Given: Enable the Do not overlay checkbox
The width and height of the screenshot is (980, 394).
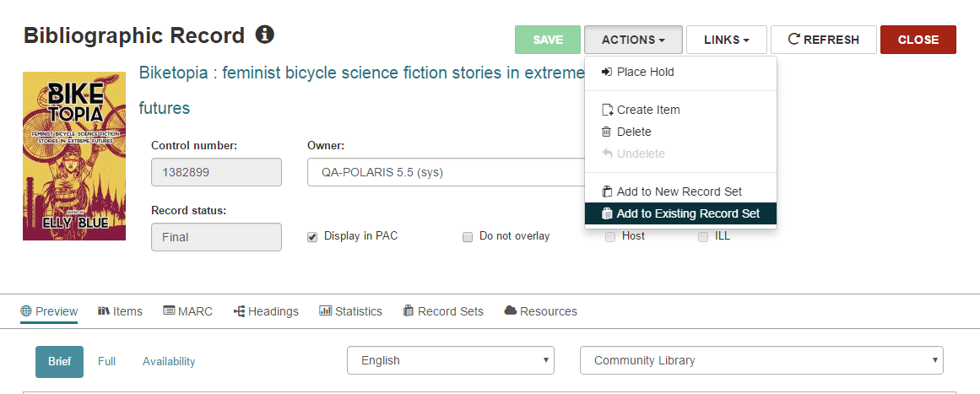Looking at the screenshot, I should click(x=468, y=237).
